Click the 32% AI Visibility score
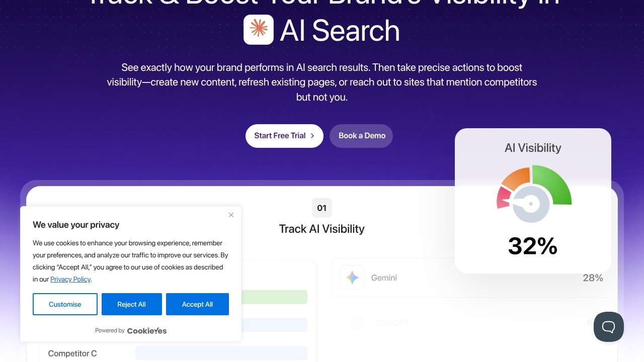This screenshot has height=362, width=644. click(x=533, y=246)
